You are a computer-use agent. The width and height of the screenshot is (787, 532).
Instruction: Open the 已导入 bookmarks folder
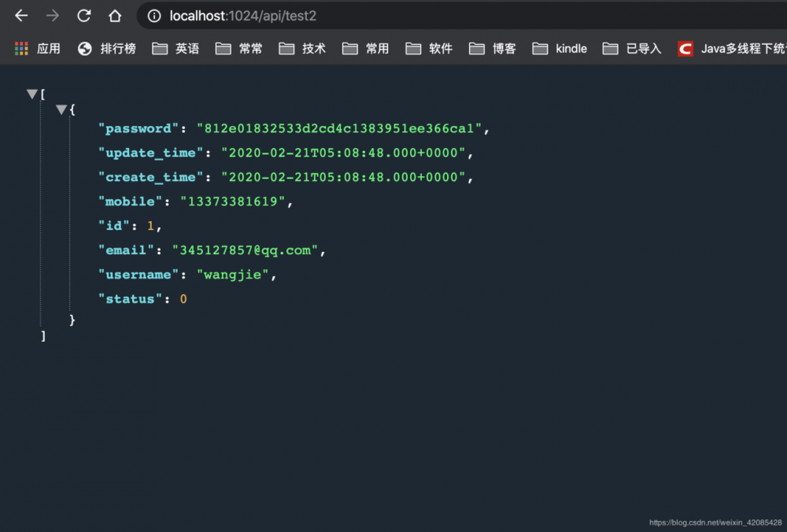coord(610,48)
